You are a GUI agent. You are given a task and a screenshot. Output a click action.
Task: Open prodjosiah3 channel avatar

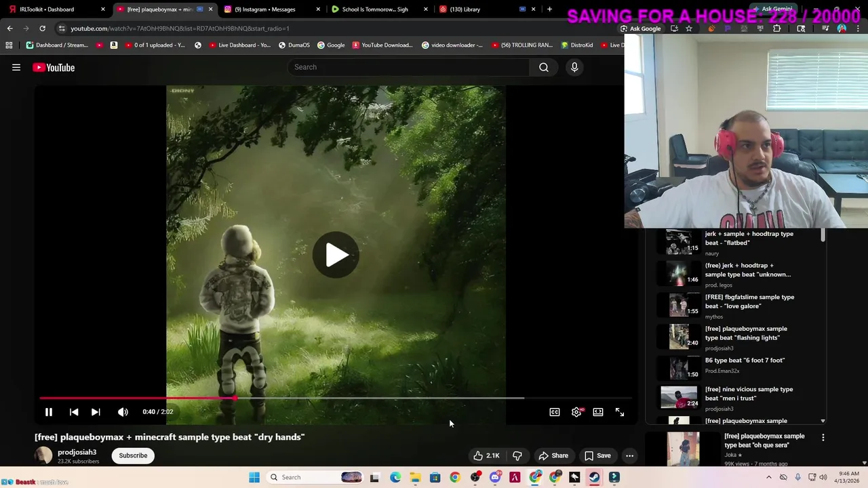43,455
